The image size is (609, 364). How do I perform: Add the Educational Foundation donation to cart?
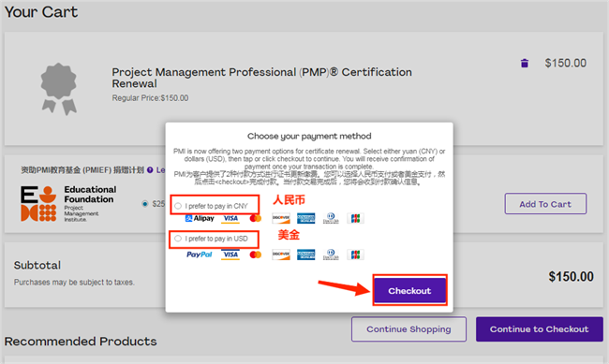click(545, 204)
